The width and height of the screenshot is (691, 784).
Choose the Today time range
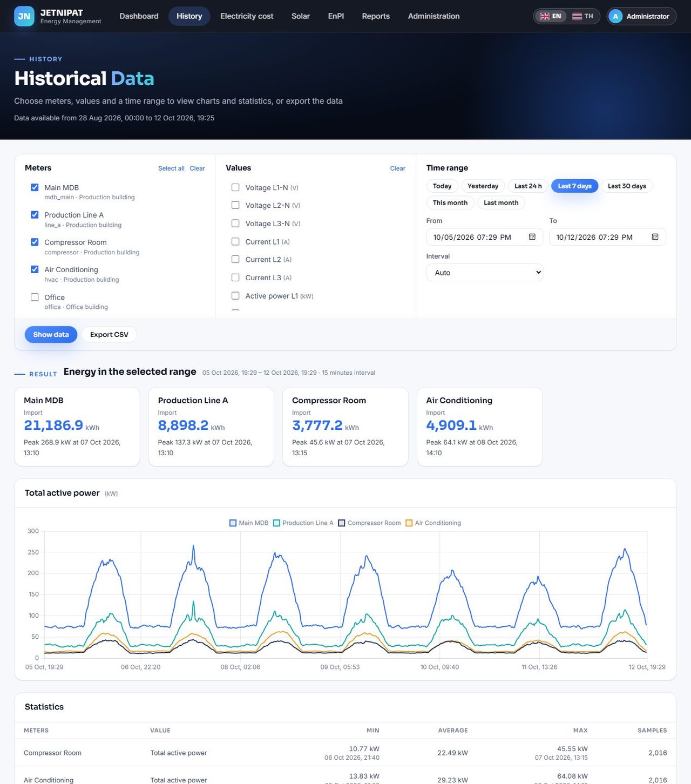(x=442, y=186)
